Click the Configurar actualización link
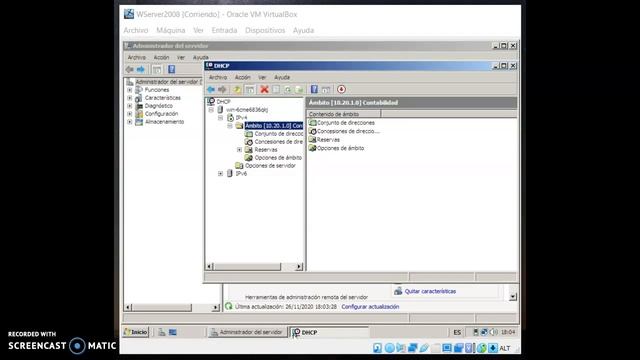The image size is (640, 360). point(370,307)
